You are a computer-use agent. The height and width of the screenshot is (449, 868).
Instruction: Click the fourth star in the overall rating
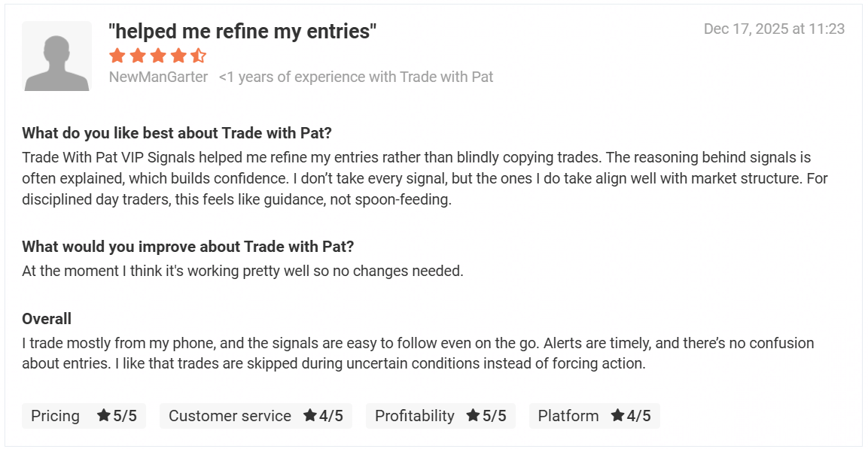(x=178, y=56)
